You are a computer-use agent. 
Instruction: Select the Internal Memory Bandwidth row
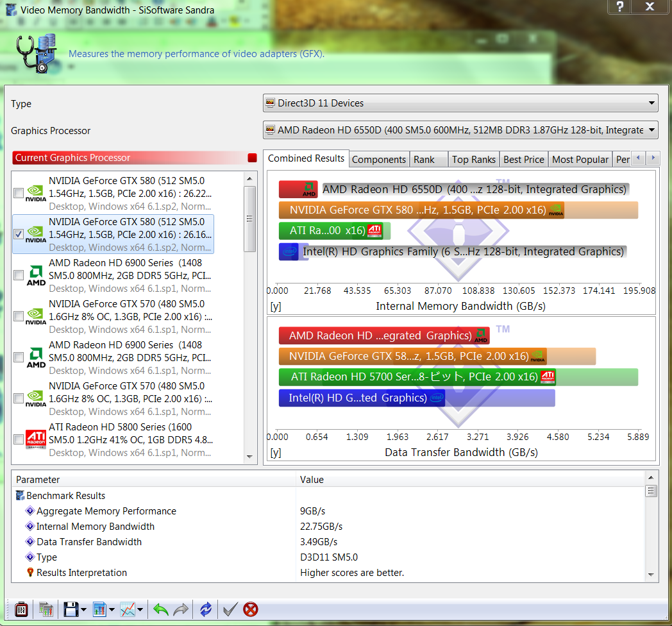(328, 527)
